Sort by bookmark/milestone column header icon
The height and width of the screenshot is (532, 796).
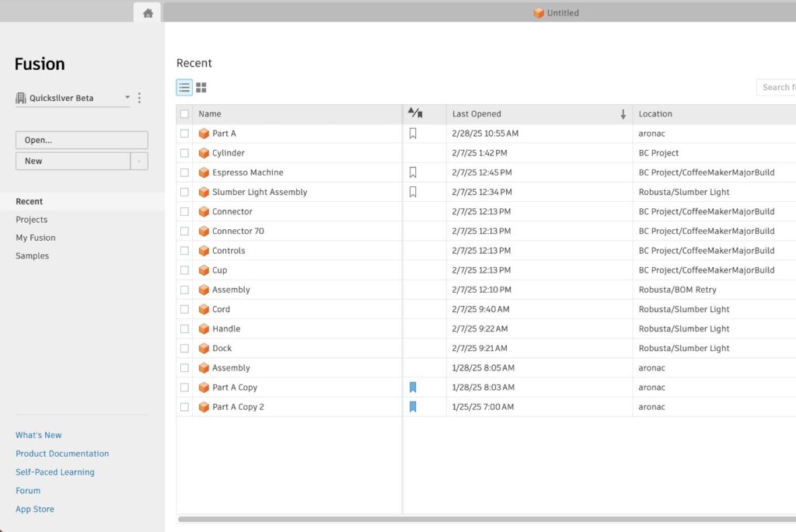coord(415,113)
